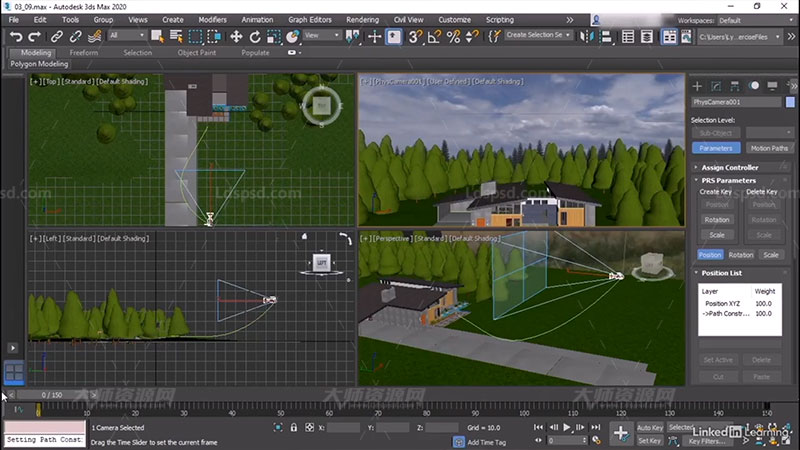Toggle the Layer Explorer icon
Image resolution: width=800 pixels, height=450 pixels.
(647, 36)
